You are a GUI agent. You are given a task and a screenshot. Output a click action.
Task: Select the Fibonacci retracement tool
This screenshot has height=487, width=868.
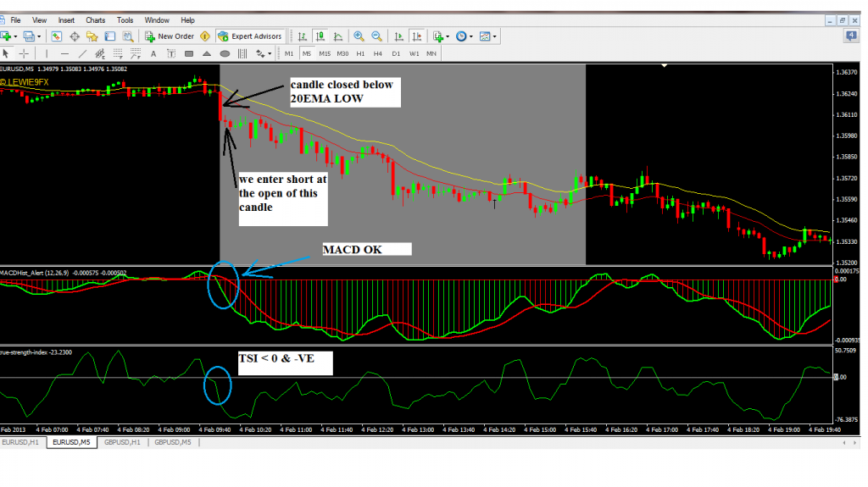[118, 53]
